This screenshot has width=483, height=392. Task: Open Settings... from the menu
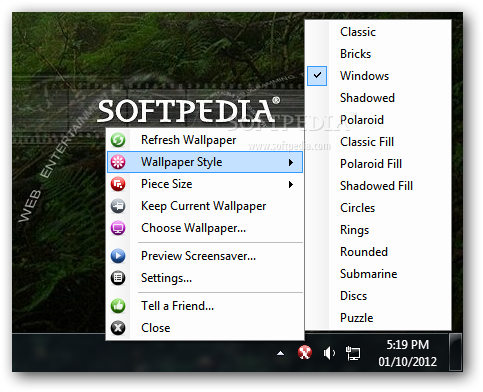(205, 278)
